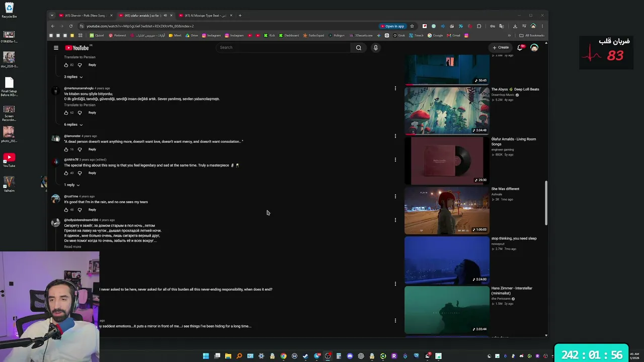
Task: Open the YouTube account avatar menu
Action: pyautogui.click(x=534, y=48)
